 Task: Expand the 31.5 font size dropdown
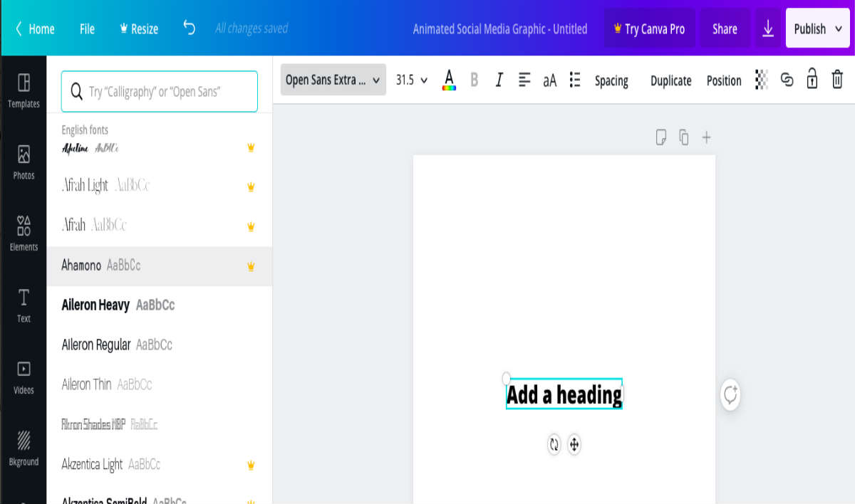coord(412,80)
